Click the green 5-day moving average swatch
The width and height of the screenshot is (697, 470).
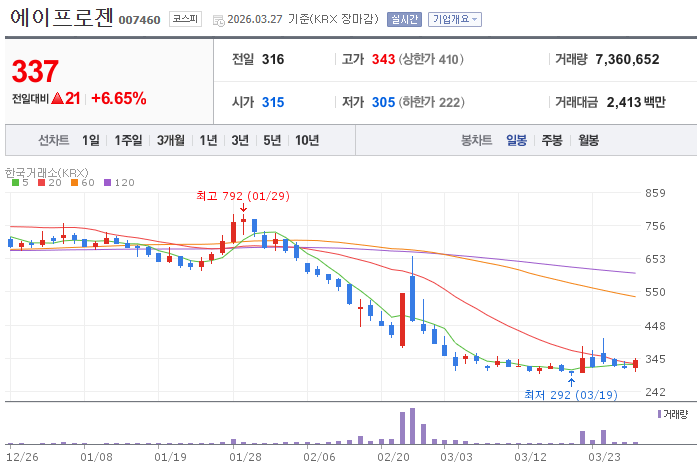coord(16,182)
